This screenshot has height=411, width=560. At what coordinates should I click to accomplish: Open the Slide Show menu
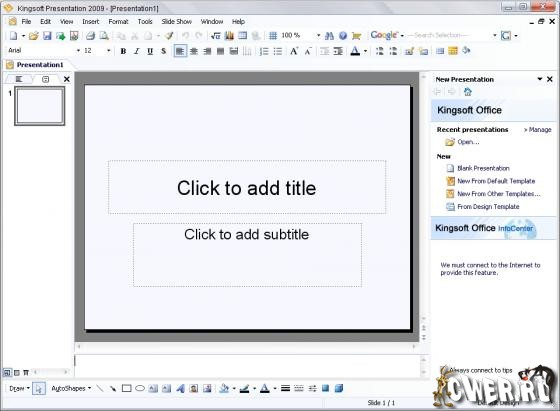point(176,21)
